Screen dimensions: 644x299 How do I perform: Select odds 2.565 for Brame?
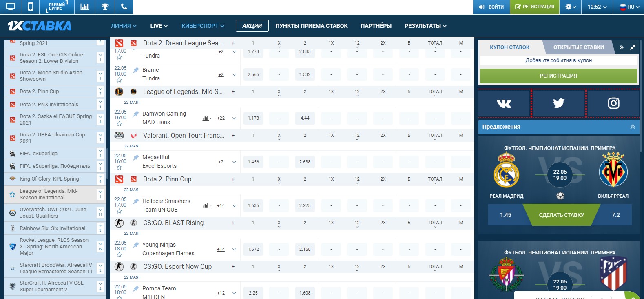(253, 75)
